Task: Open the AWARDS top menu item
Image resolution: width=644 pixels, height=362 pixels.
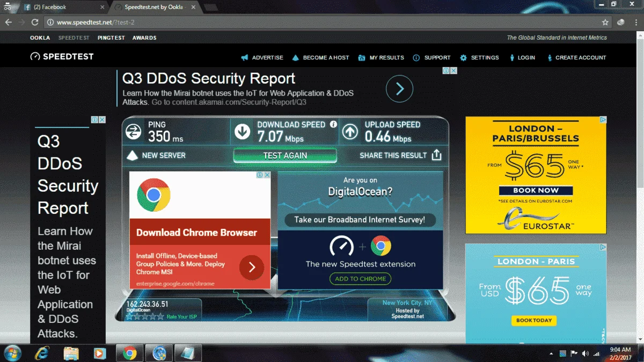Action: (x=144, y=38)
